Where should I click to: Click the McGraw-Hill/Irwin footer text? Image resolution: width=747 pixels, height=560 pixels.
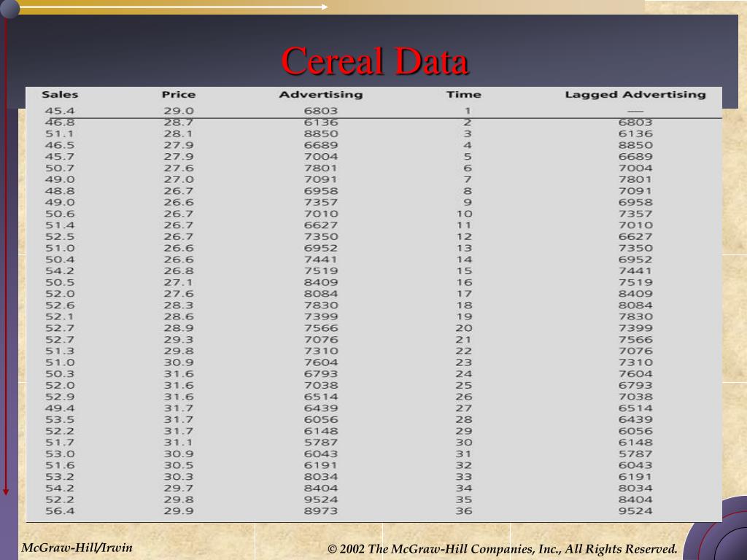pos(77,547)
